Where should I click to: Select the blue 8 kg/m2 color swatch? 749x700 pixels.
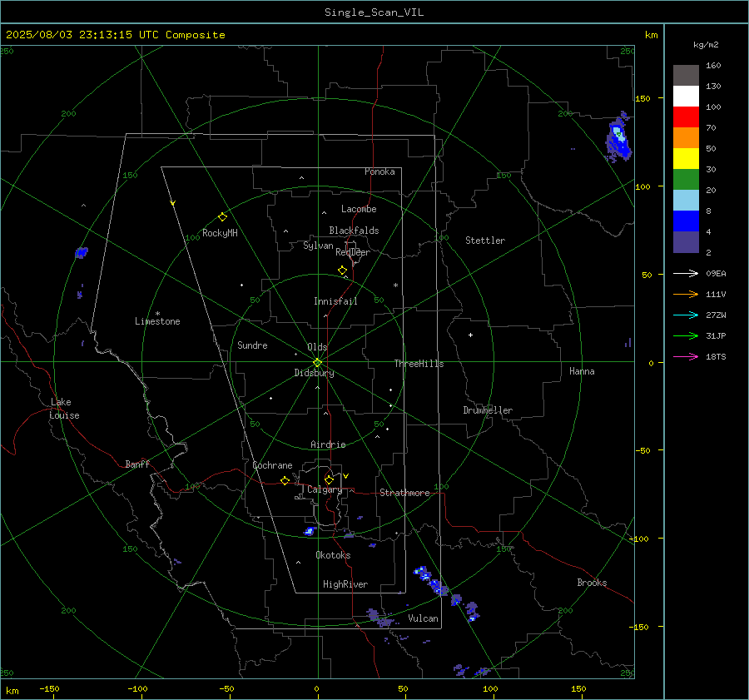686,221
